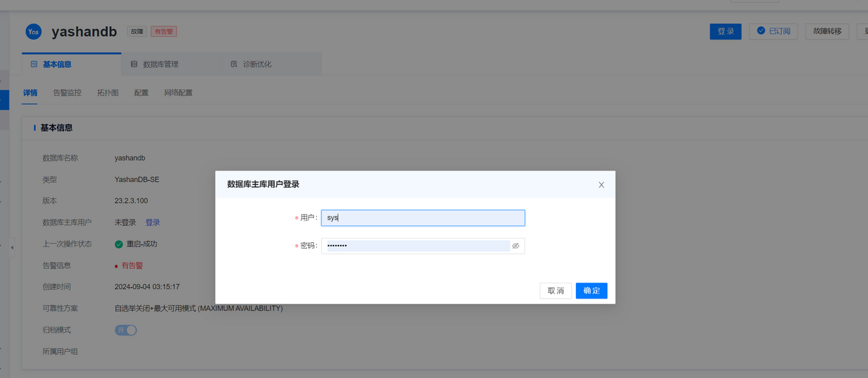
Task: Click the 诊断优化 tab icon
Action: [234, 64]
